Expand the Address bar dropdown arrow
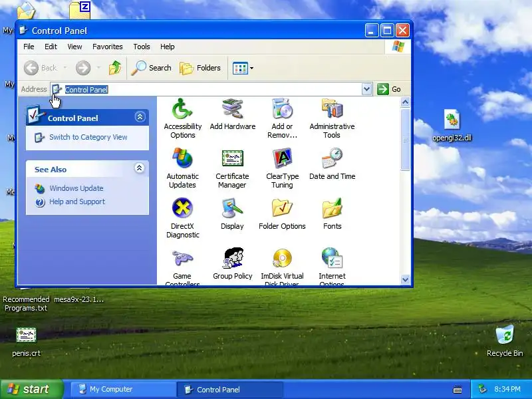Viewport: 532px width, 399px height. [x=367, y=89]
